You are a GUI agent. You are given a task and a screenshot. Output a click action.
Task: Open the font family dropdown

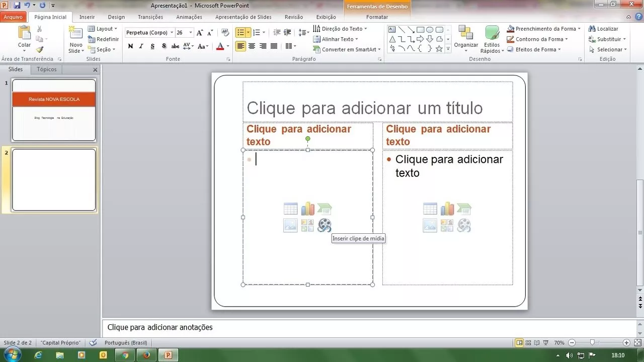click(x=172, y=32)
